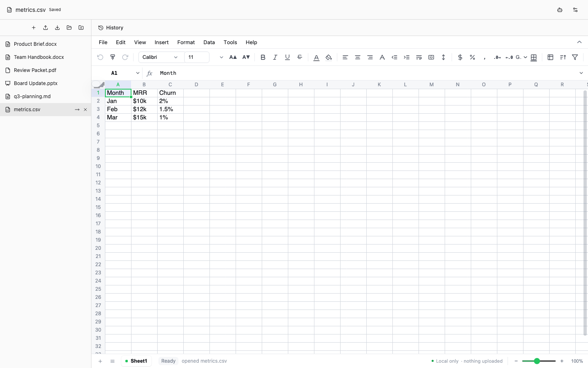588x368 pixels.
Task: Click the decrease decimal places icon
Action: 509,57
